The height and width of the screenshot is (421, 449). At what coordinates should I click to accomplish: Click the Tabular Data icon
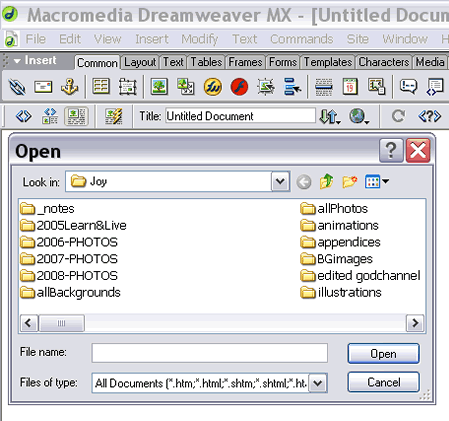pyautogui.click(x=377, y=87)
